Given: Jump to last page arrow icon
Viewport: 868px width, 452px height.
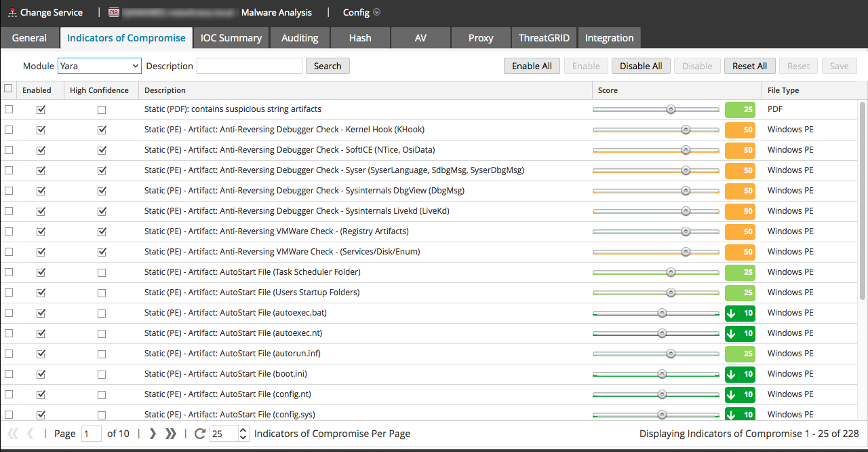Looking at the screenshot, I should click(x=171, y=434).
